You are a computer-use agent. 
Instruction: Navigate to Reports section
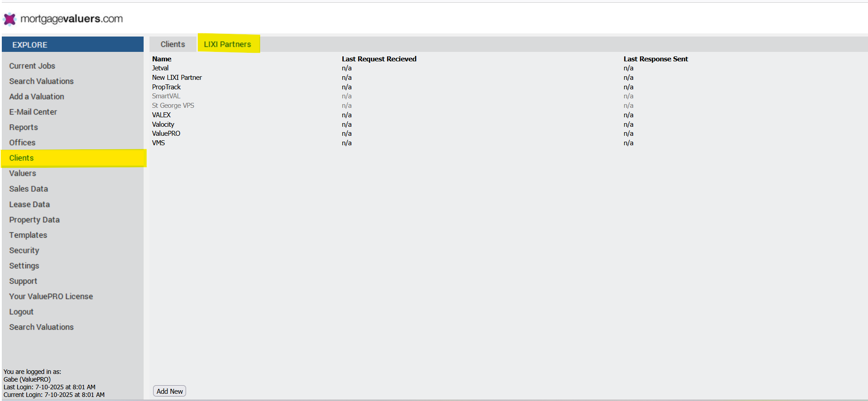(23, 127)
